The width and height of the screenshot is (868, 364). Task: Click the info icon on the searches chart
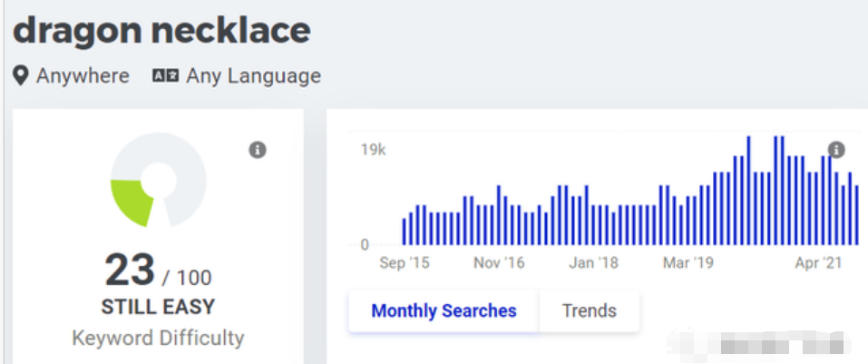[x=836, y=150]
